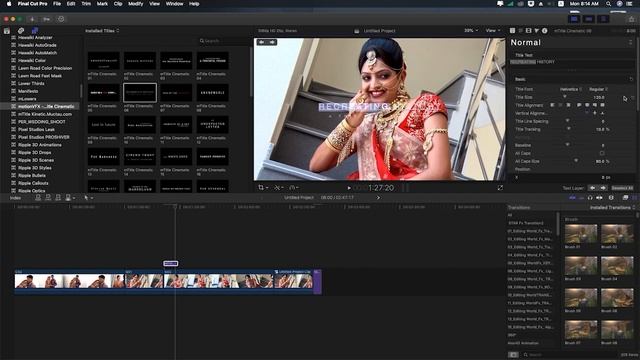Adjust the Title Size slider
Screen dimensions: 640x360
[x=565, y=97]
